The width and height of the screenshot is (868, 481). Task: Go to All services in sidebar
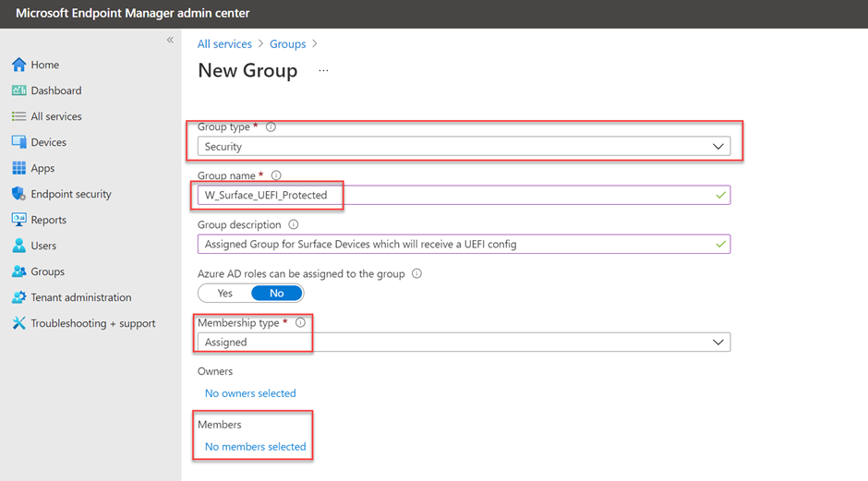pyautogui.click(x=55, y=116)
